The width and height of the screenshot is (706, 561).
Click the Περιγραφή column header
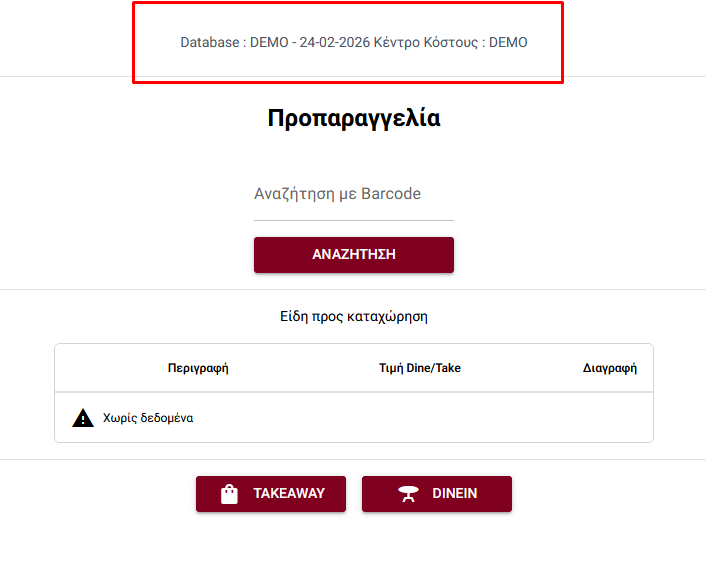[198, 368]
